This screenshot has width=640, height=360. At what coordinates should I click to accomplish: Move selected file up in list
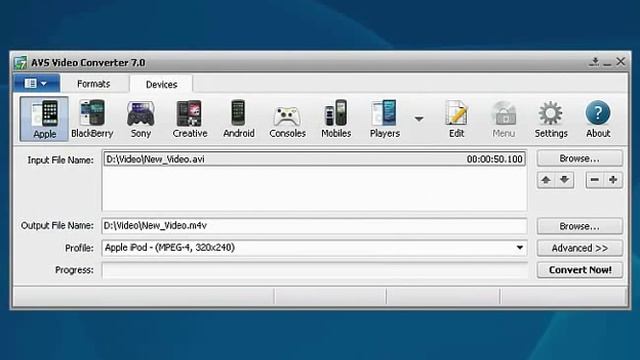(546, 180)
